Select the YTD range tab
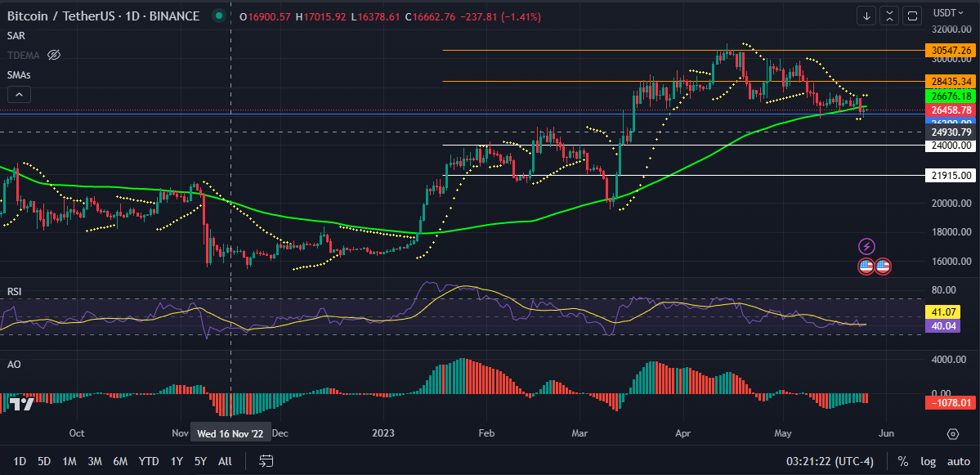 tap(148, 461)
